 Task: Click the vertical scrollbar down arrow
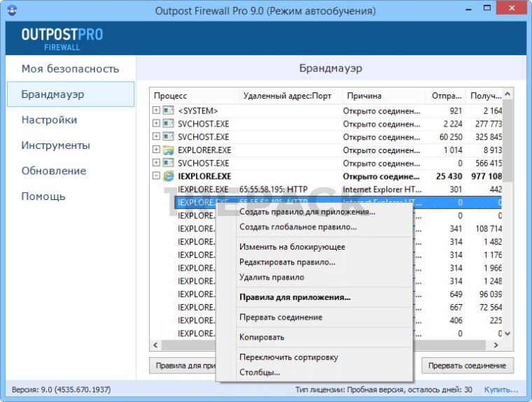508,333
